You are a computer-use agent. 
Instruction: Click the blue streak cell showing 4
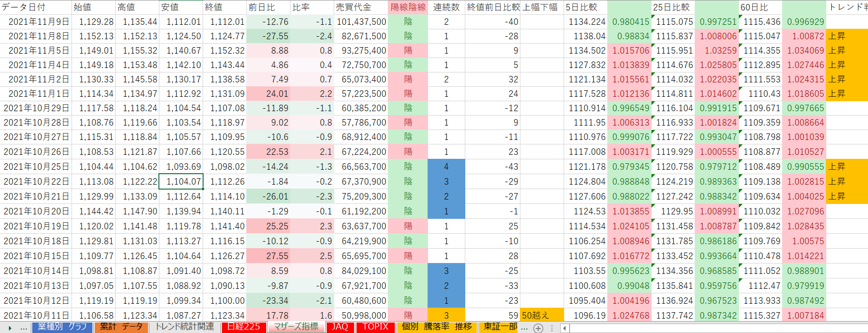tap(446, 167)
